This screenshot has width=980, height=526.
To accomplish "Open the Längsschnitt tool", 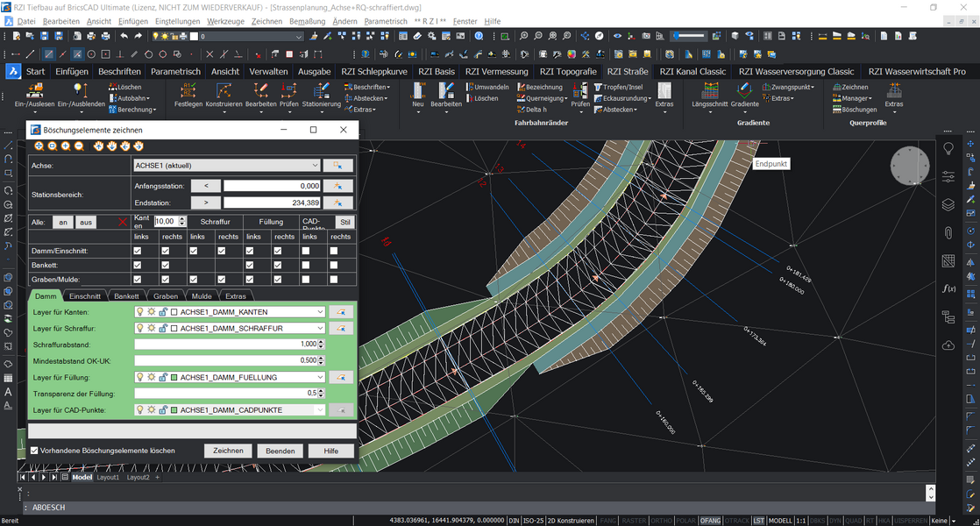I will point(709,91).
